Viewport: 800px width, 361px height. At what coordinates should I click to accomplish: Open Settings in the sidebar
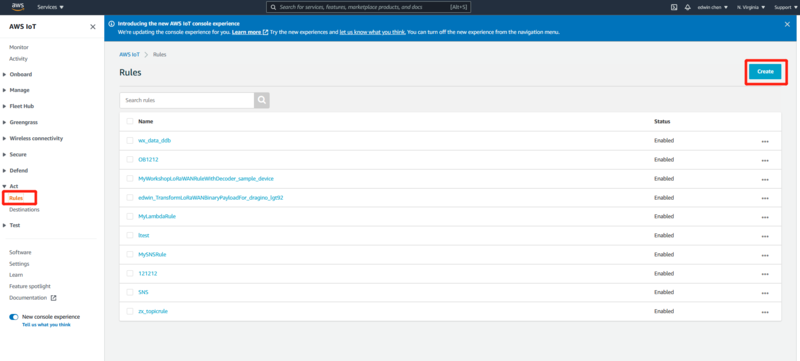tap(19, 264)
